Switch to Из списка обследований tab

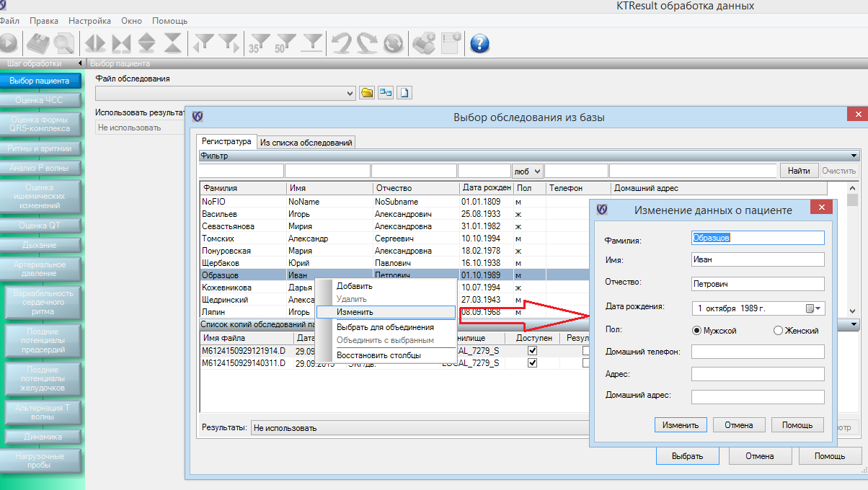click(306, 143)
